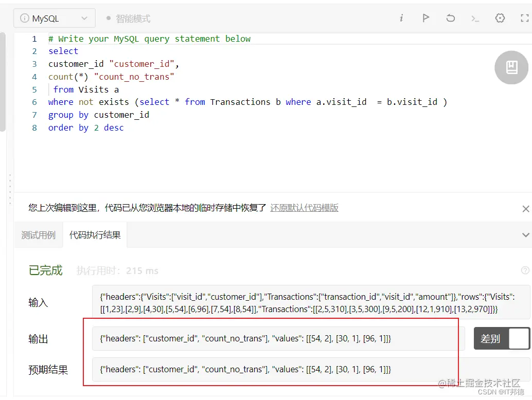Select the 代码执行结果 tab
Image resolution: width=532 pixels, height=400 pixels.
click(x=95, y=235)
